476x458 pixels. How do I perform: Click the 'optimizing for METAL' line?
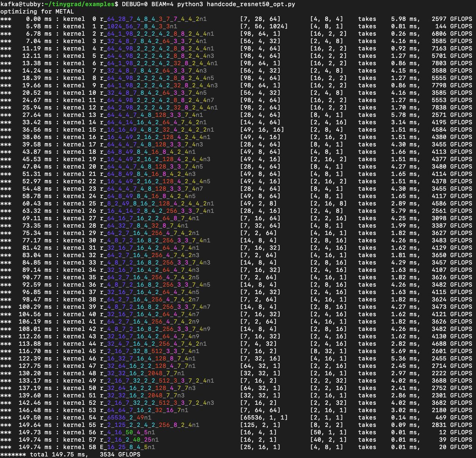point(37,12)
